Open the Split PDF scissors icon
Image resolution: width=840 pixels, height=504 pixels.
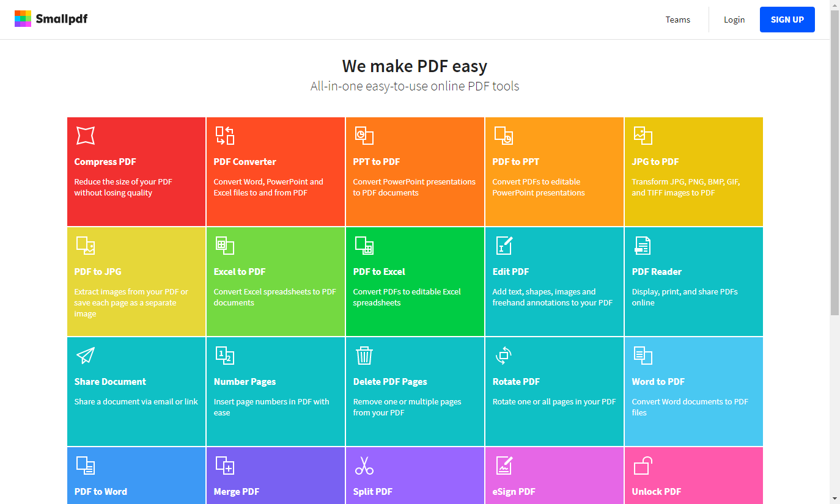point(364,466)
